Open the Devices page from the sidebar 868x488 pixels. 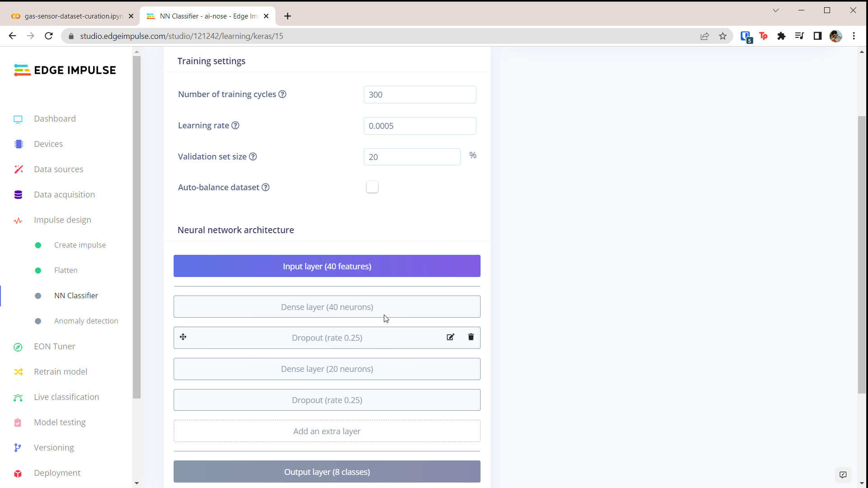(x=47, y=144)
